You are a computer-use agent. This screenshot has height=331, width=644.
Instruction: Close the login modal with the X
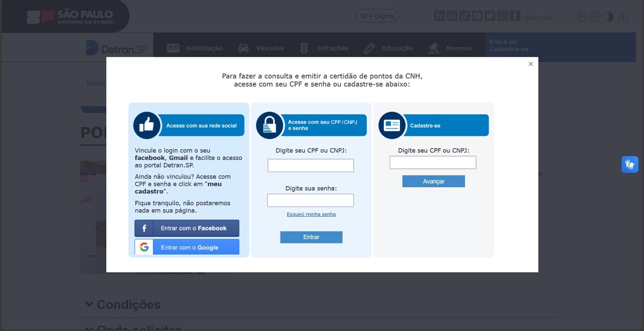point(530,64)
